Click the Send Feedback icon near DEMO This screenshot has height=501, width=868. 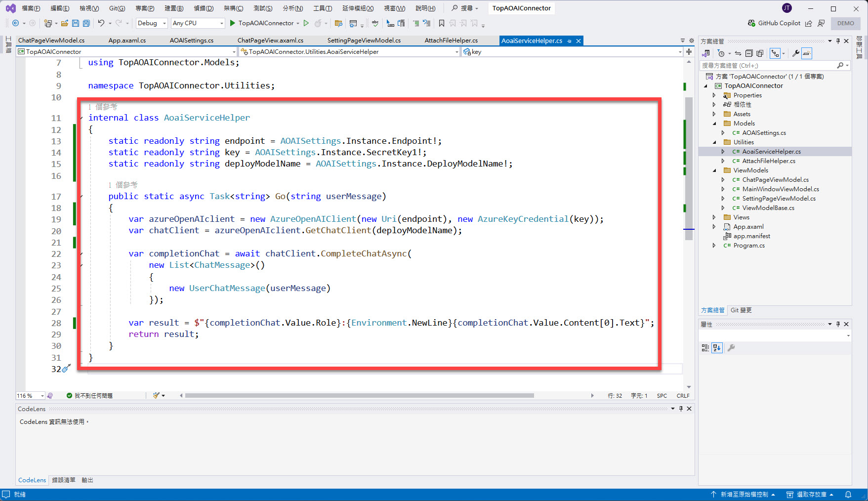[821, 23]
